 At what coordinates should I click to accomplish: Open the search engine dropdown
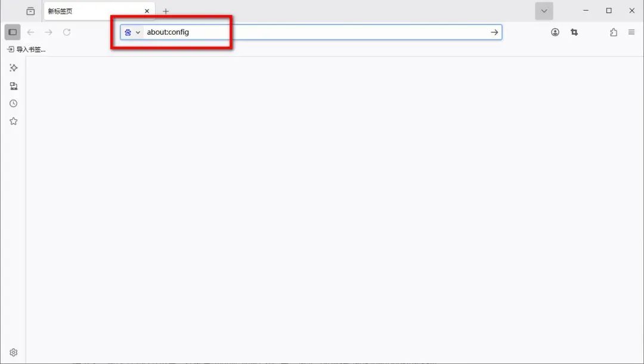coord(132,32)
